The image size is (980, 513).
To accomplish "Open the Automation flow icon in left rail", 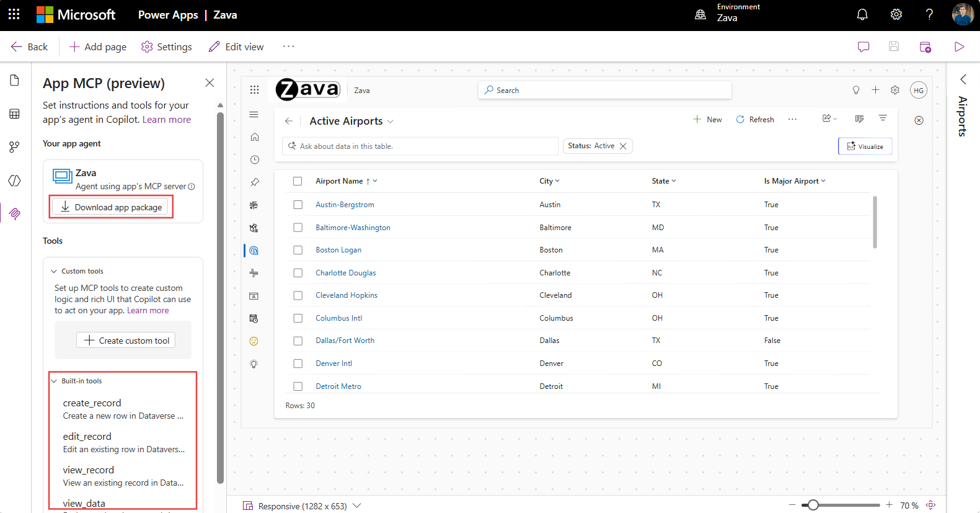I will tap(15, 147).
